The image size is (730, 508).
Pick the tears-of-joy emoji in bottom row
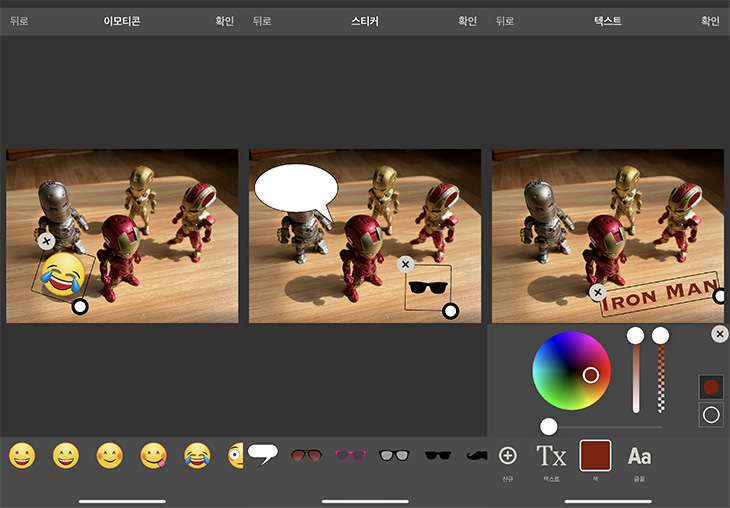(197, 455)
